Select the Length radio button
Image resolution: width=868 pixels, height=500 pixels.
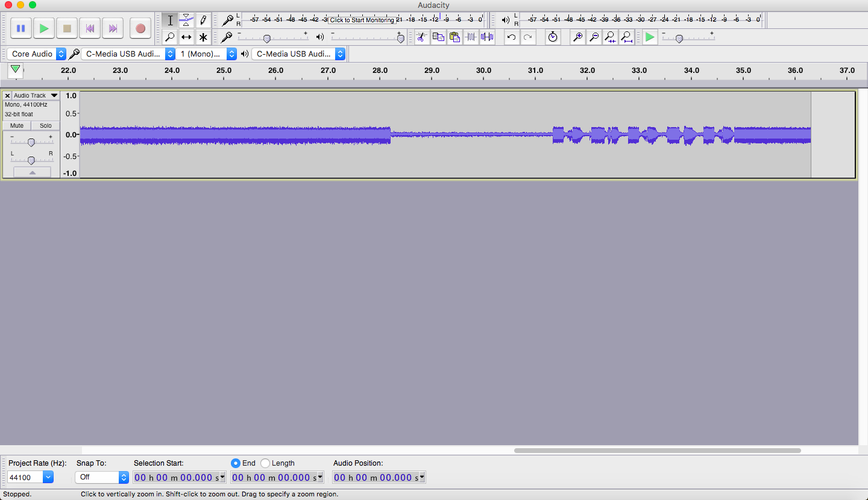[265, 463]
